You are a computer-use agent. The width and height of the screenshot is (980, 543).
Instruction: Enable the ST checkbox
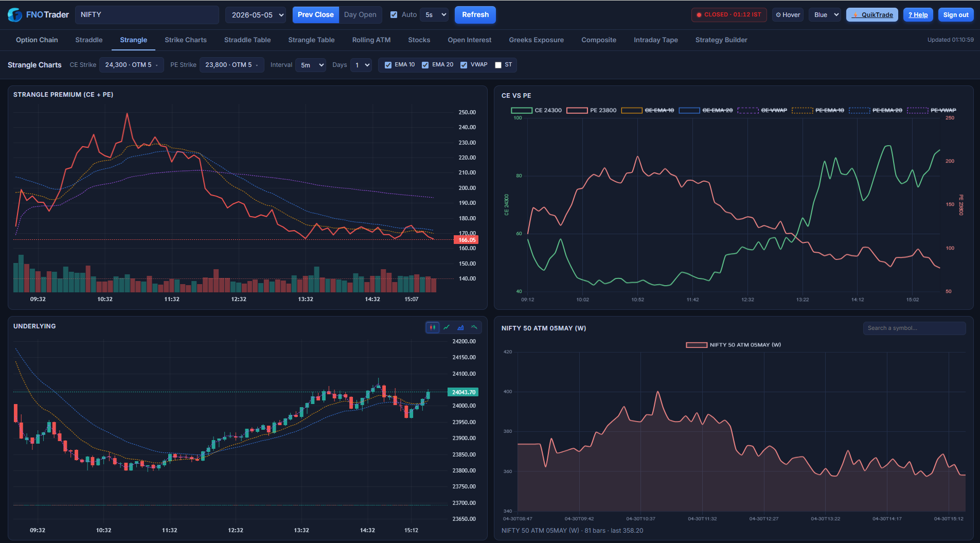498,65
